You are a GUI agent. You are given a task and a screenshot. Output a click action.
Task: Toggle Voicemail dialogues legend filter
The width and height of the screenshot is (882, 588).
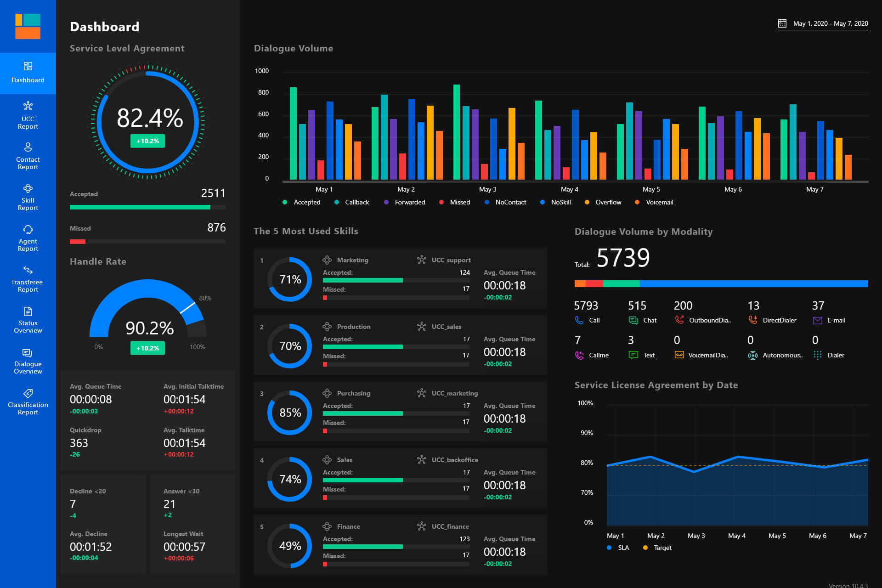point(658,202)
